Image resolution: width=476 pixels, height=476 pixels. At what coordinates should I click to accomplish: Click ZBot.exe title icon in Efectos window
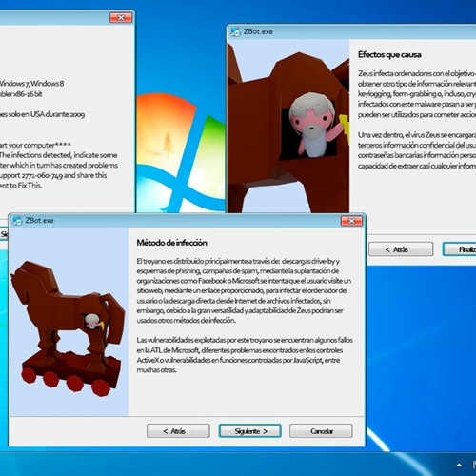click(x=235, y=31)
